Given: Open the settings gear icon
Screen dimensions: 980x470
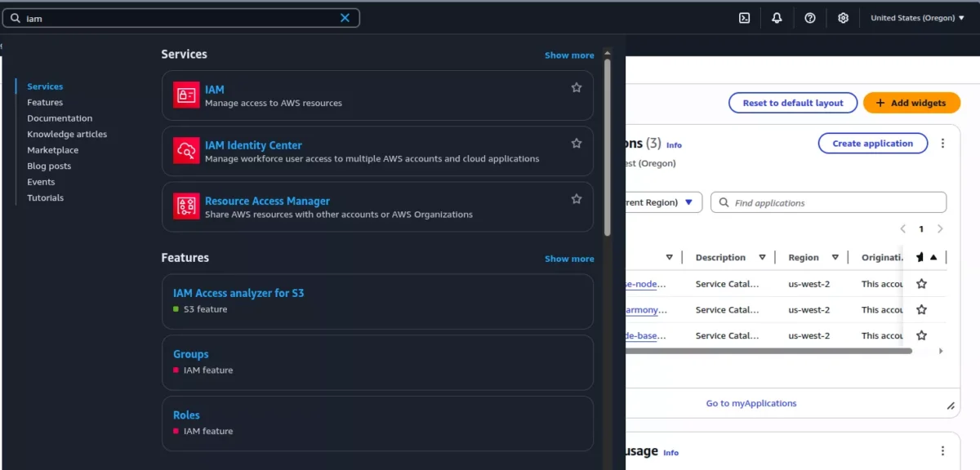Looking at the screenshot, I should (x=843, y=18).
